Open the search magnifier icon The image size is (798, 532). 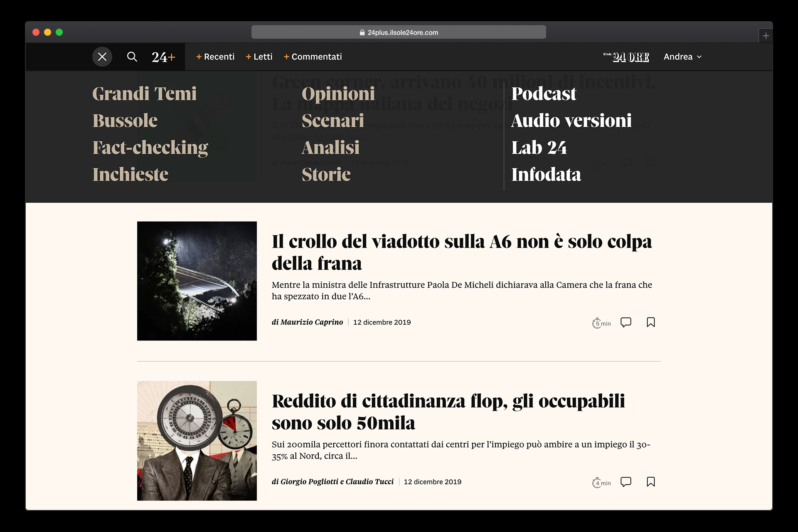132,57
